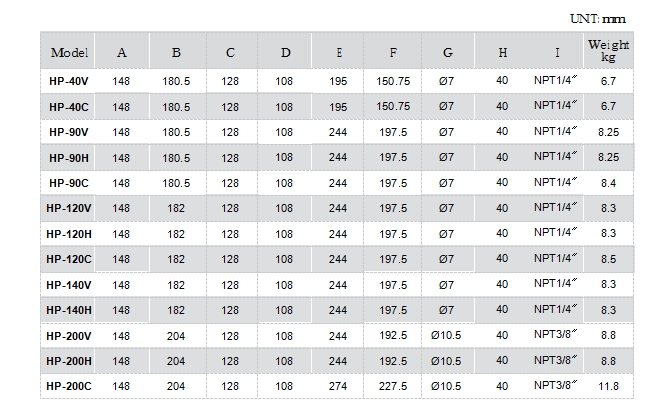Select the HP-90C row label
Viewport: 670px width, 419px height.
point(69,183)
